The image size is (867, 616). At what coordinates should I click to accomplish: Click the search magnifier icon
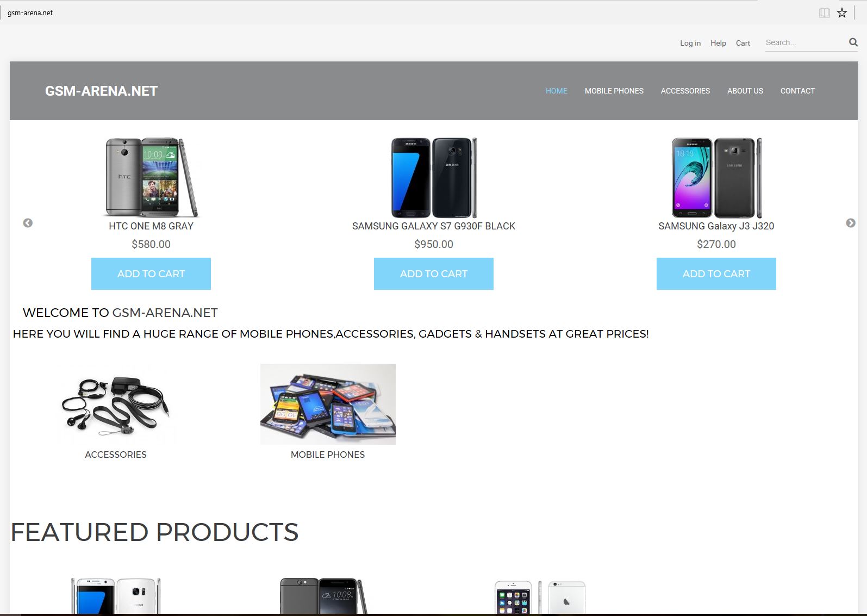point(853,42)
